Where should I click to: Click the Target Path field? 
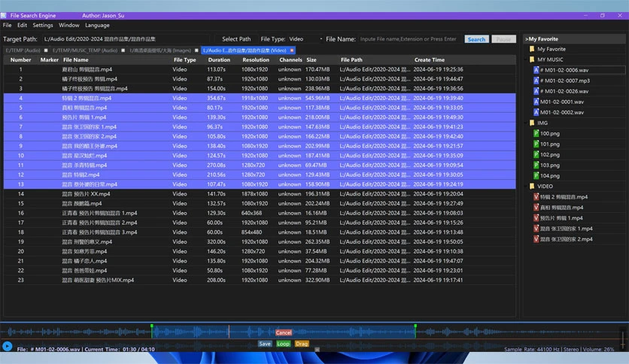125,39
